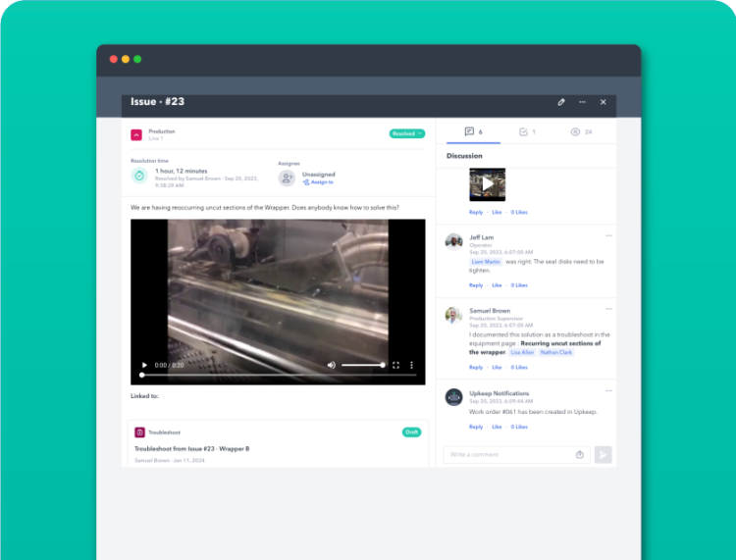Switch to the checklist tasks tab
This screenshot has width=736, height=560.
[527, 131]
